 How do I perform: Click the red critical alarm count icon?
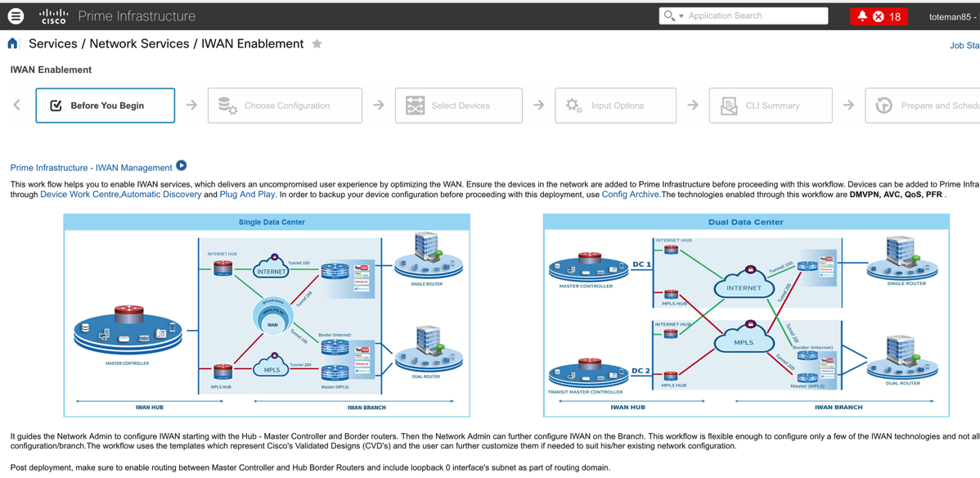[x=879, y=16]
